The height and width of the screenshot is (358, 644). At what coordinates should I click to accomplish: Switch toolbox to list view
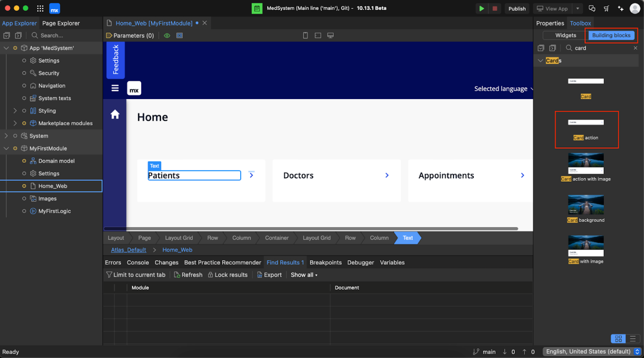[633, 339]
